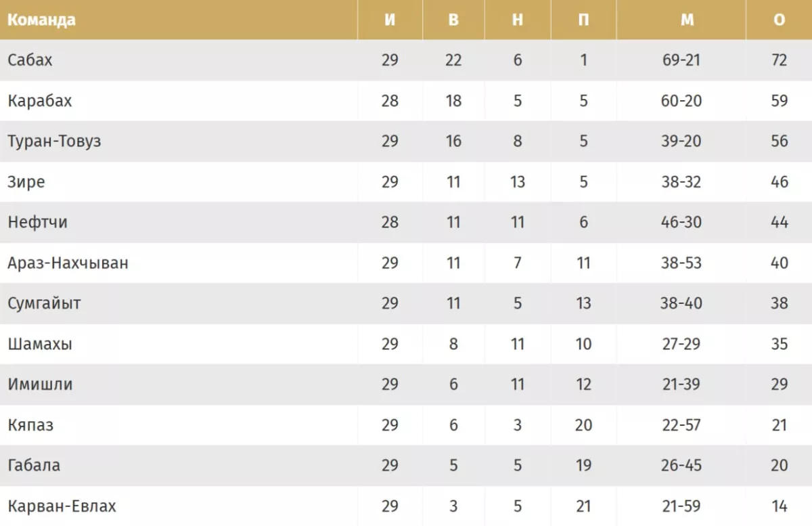Click the Н draws column header
The height and width of the screenshot is (526, 812).
pyautogui.click(x=518, y=20)
